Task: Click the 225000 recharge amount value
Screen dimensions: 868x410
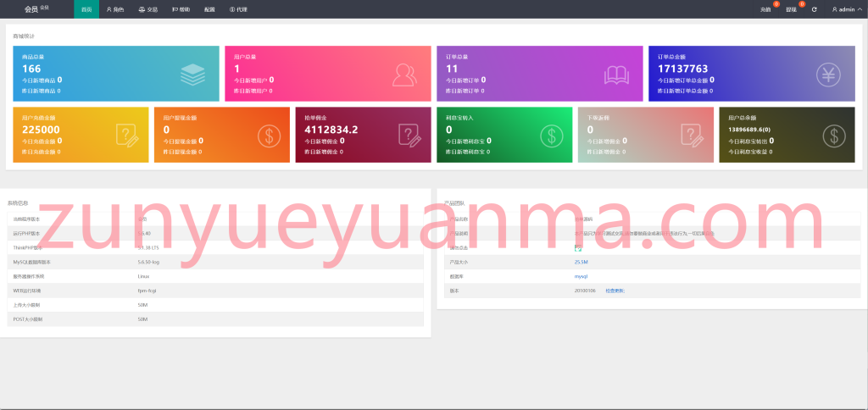Action: (x=41, y=130)
